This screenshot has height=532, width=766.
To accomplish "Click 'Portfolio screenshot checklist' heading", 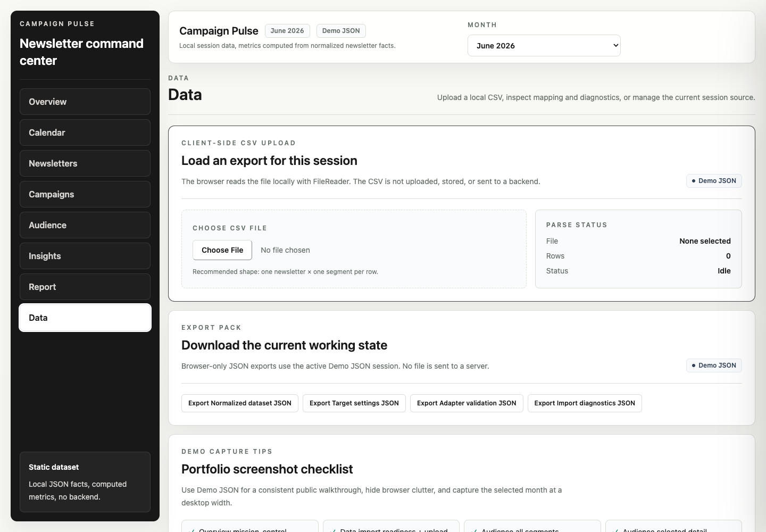I will click(267, 469).
